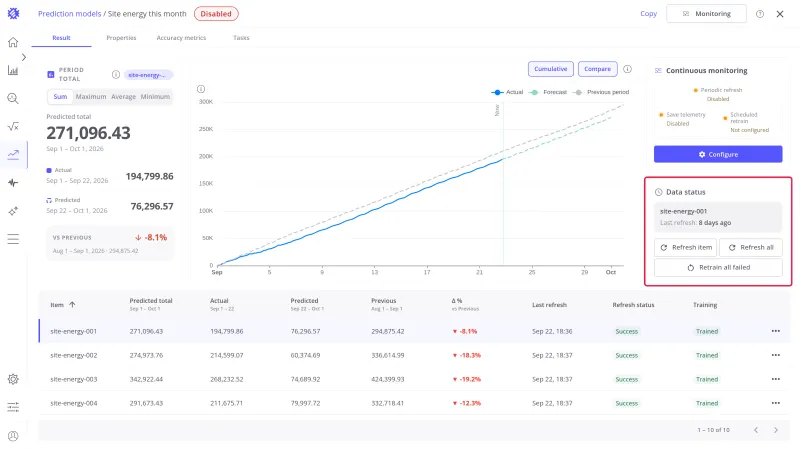Toggle Compare chart mode
This screenshot has height=450, width=800.
pyautogui.click(x=597, y=69)
